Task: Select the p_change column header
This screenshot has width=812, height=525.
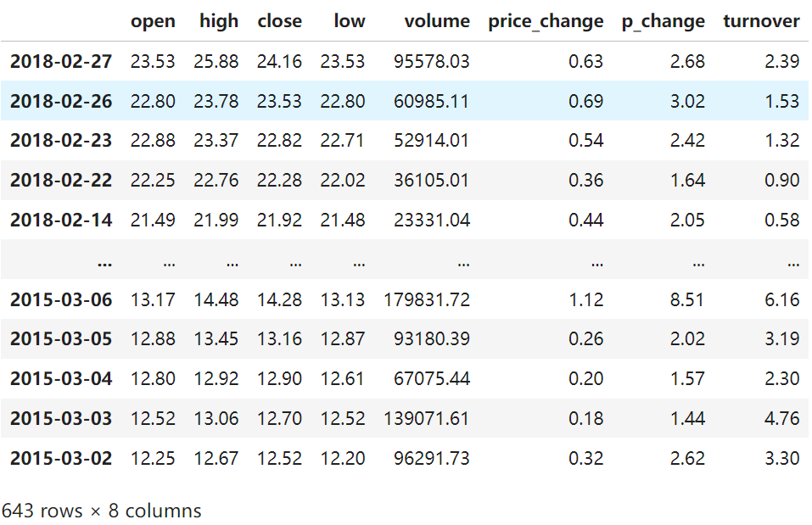Action: point(663,21)
